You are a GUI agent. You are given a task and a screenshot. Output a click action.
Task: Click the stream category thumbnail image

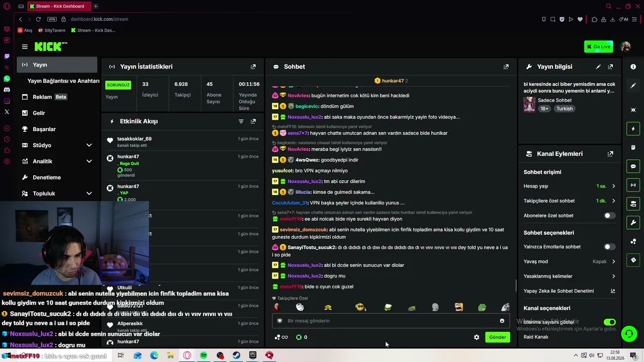click(x=529, y=104)
